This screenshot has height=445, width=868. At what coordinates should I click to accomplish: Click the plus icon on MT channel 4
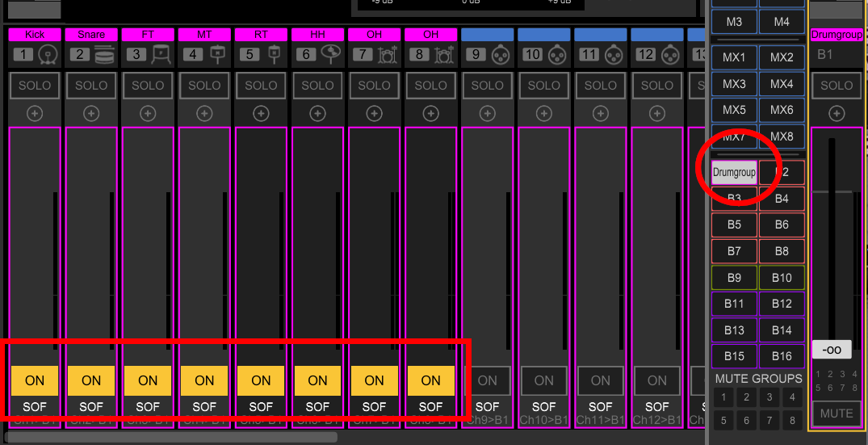coord(204,114)
